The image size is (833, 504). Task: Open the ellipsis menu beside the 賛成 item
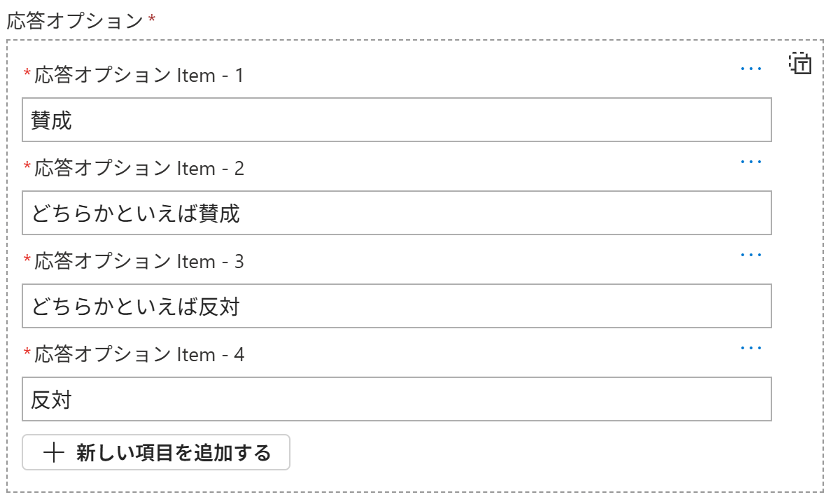[x=750, y=67]
